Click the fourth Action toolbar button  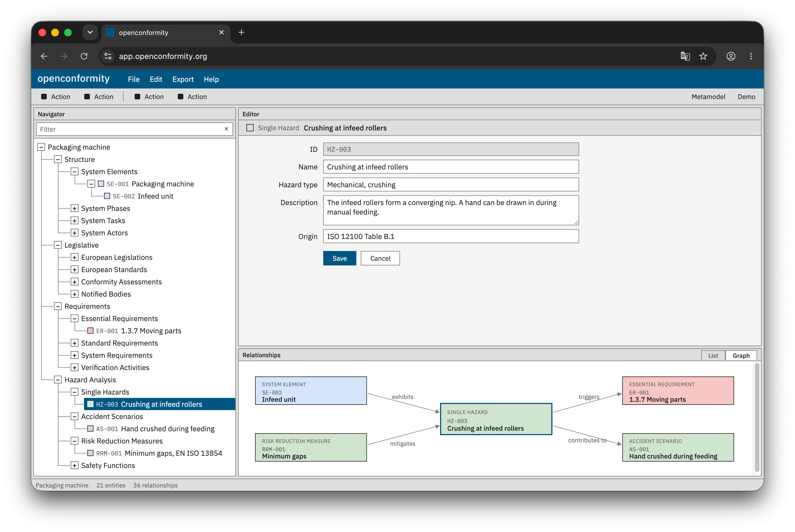click(x=192, y=97)
